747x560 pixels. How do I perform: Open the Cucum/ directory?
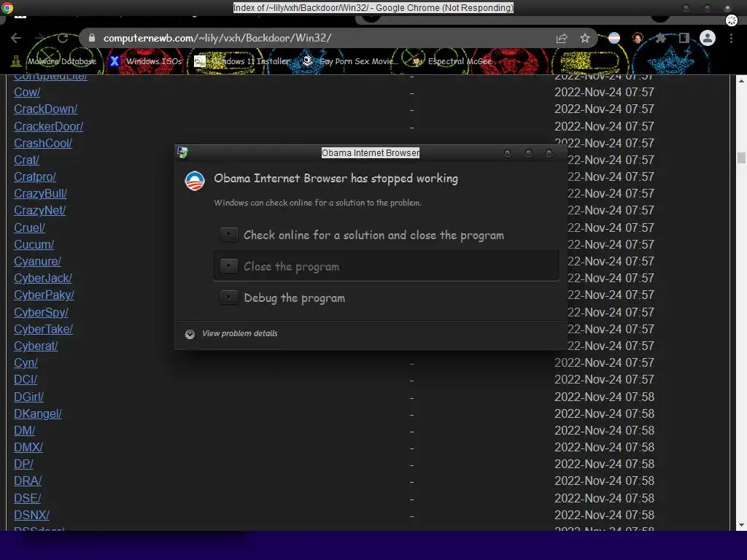34,244
